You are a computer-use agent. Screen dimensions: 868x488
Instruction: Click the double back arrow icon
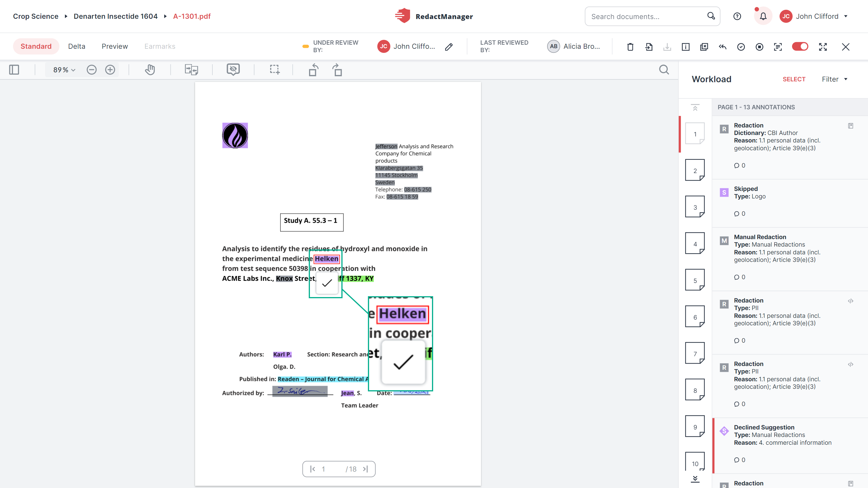click(x=723, y=47)
